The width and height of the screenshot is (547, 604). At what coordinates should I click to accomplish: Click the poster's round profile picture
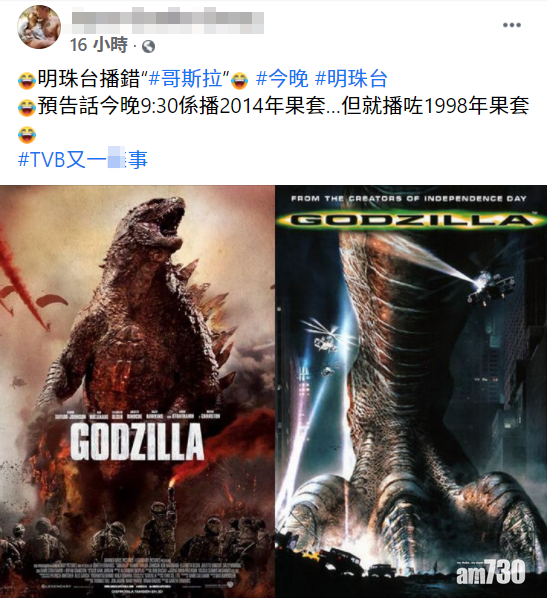pyautogui.click(x=39, y=27)
